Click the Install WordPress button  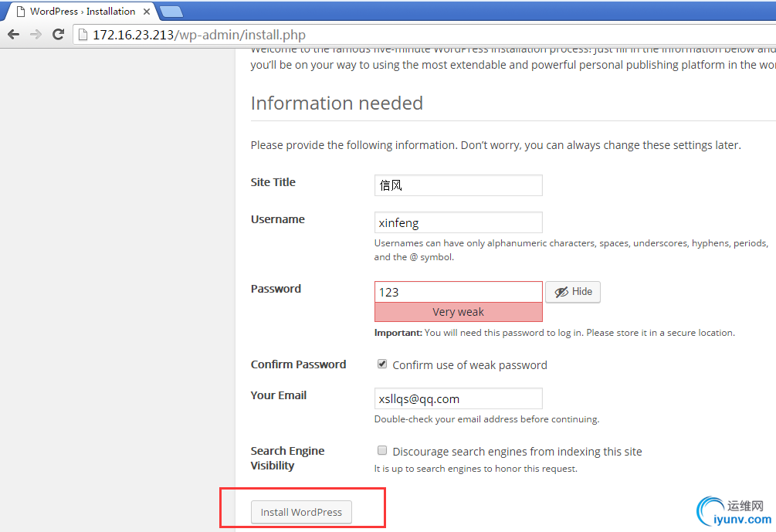[301, 512]
